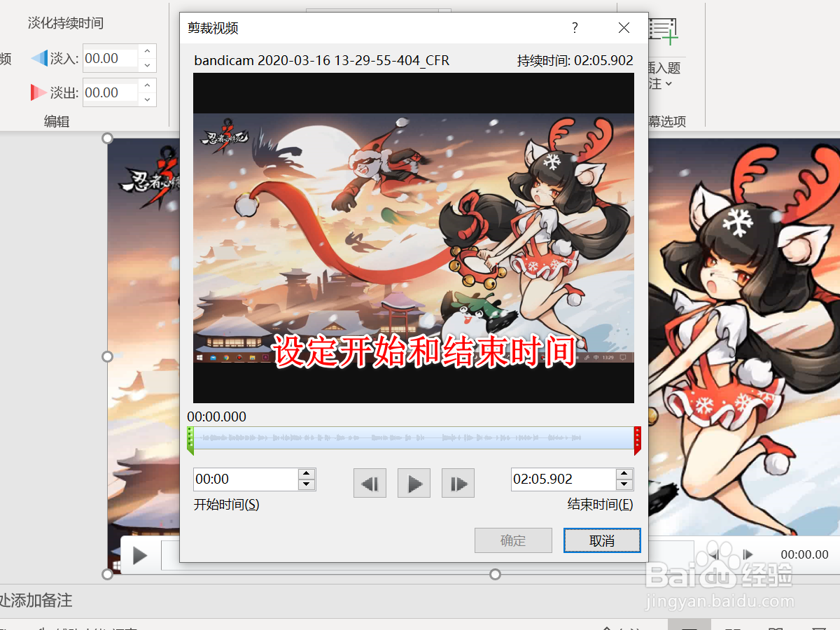Screen dimensions: 840x630
Task: Decrease the 淡入 fade-in duration
Action: 147,65
